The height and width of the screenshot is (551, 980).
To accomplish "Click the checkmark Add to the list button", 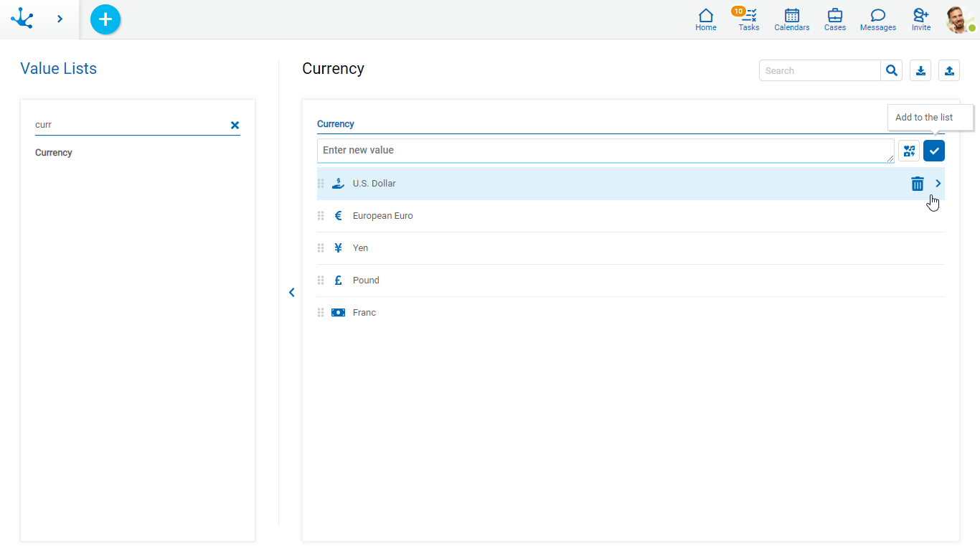I will (x=934, y=151).
